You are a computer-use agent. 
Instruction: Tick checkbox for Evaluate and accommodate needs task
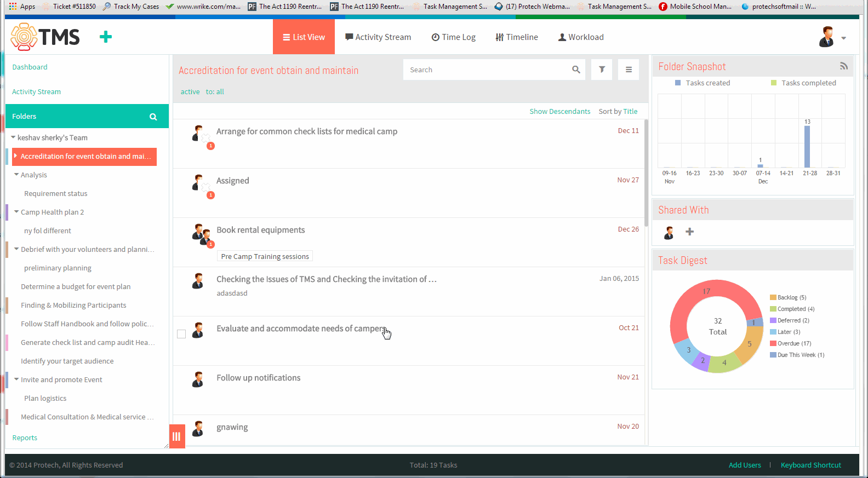point(181,334)
